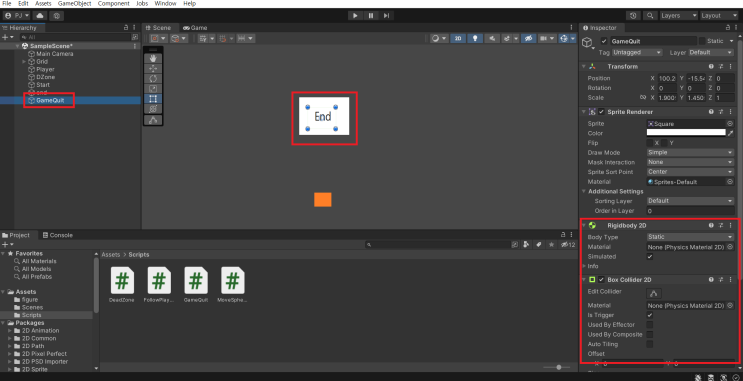Open the DeadZone script asset

[122, 284]
